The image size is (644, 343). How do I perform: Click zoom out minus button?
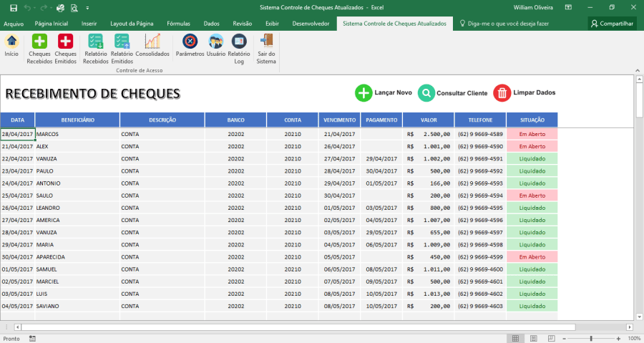[x=565, y=339]
